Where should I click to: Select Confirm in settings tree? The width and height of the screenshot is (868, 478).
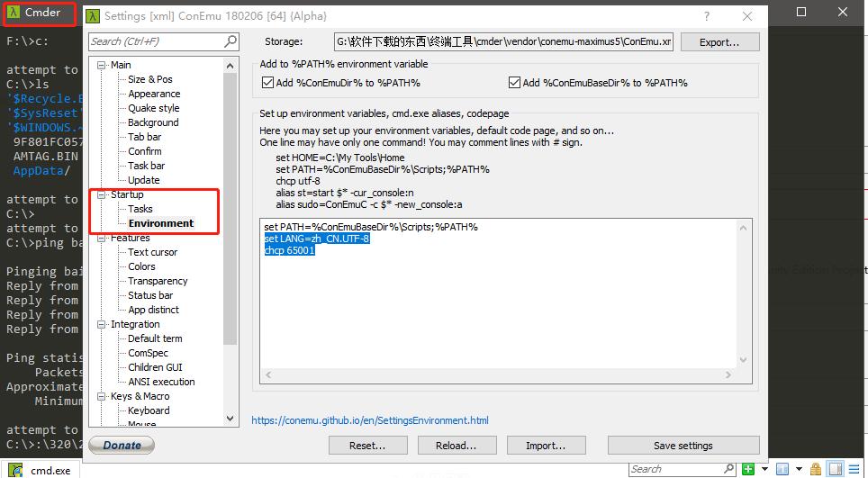(144, 151)
